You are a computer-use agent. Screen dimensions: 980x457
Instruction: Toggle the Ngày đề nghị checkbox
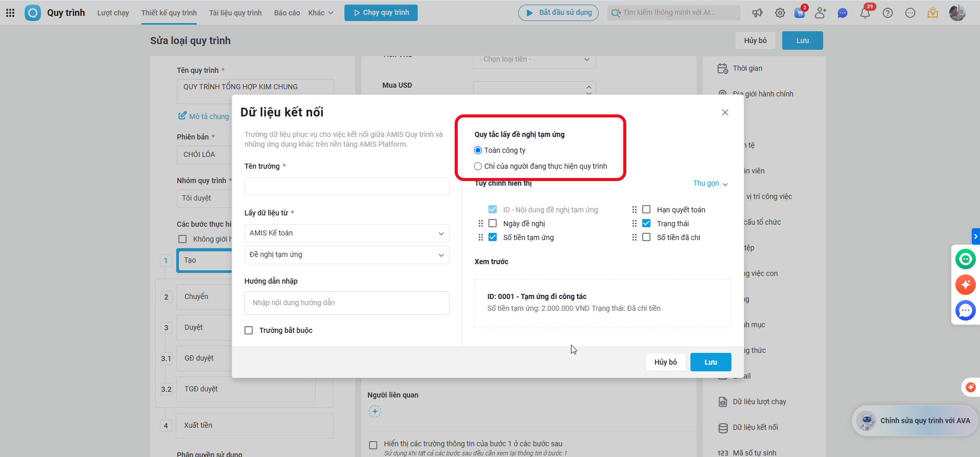point(493,224)
